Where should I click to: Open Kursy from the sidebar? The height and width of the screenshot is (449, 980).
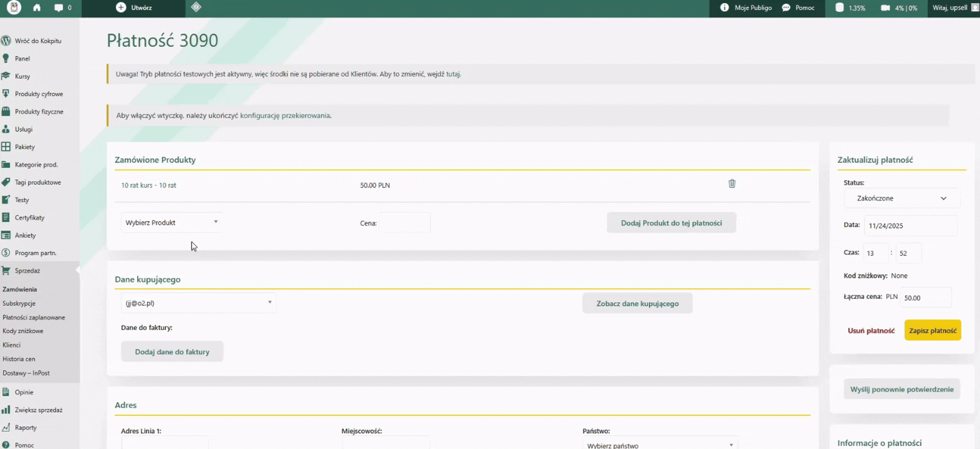(x=22, y=76)
